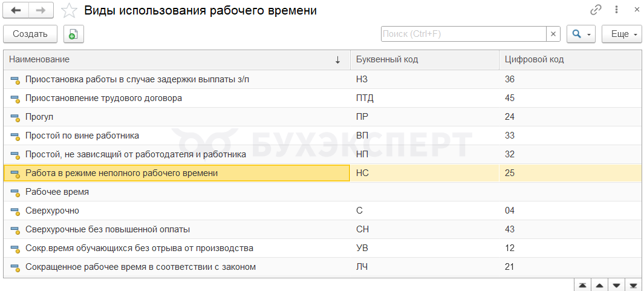The width and height of the screenshot is (644, 291).
Task: Go forward with the right arrow button
Action: tap(42, 11)
